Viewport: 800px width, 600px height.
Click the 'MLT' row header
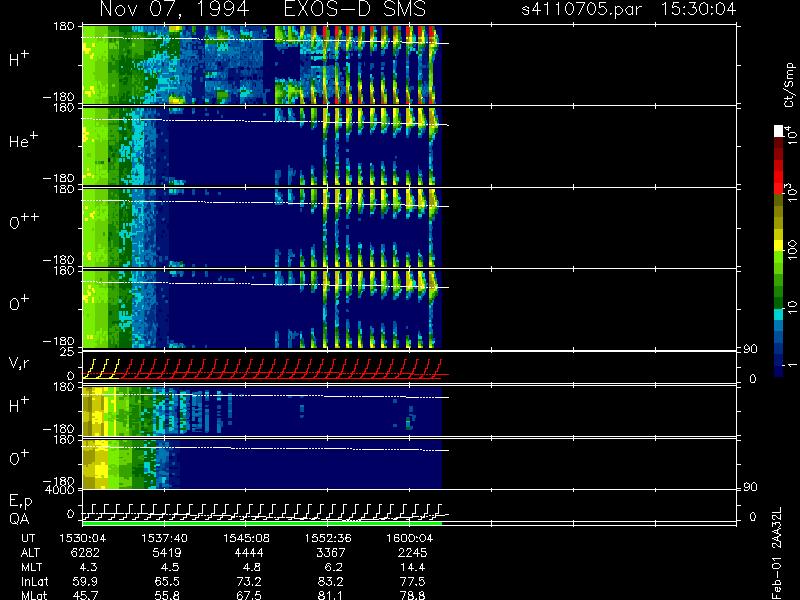(31, 567)
